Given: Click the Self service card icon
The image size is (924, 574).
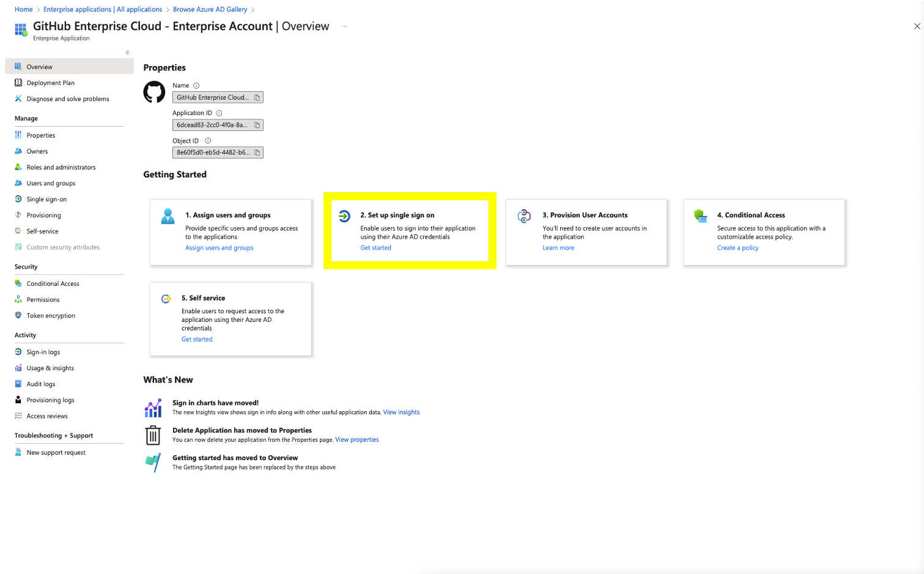Looking at the screenshot, I should click(166, 299).
